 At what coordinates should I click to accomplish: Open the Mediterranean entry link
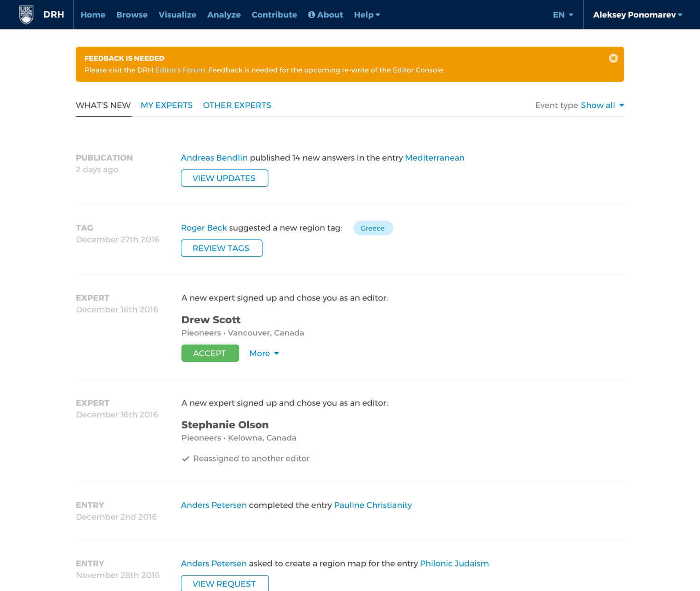(434, 158)
